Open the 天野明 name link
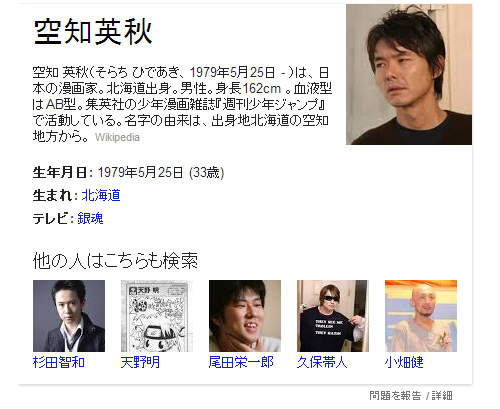 point(140,362)
